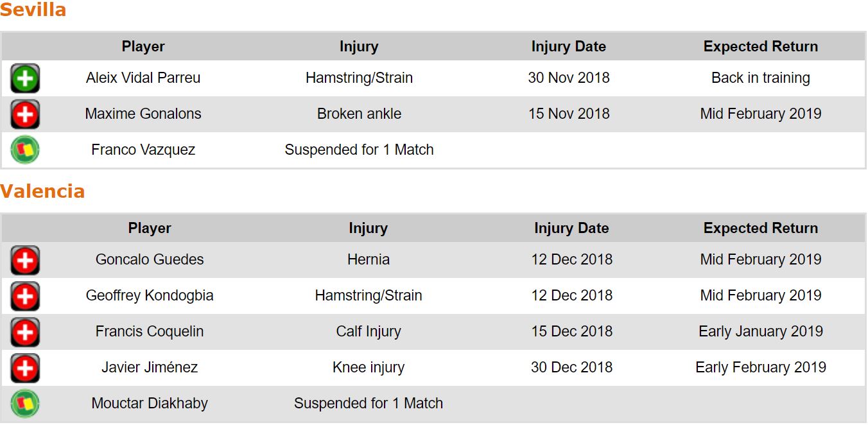
Task: Click Valencia table's Injury column header
Action: pos(368,228)
